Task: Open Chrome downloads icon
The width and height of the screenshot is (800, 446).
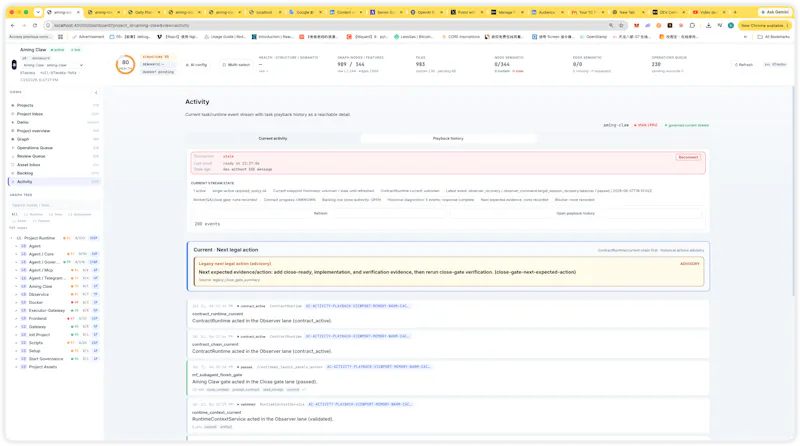Action: pos(709,25)
